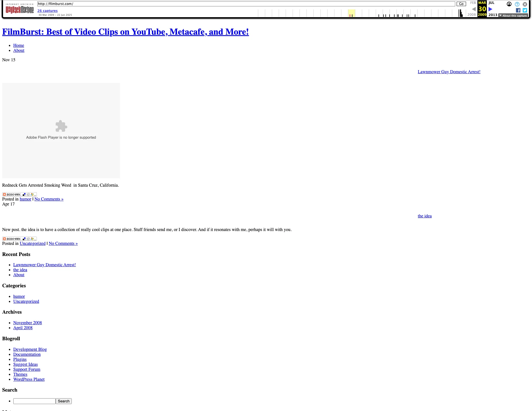The image size is (532, 411).
Task: Share capture on Facebook
Action: point(518,10)
